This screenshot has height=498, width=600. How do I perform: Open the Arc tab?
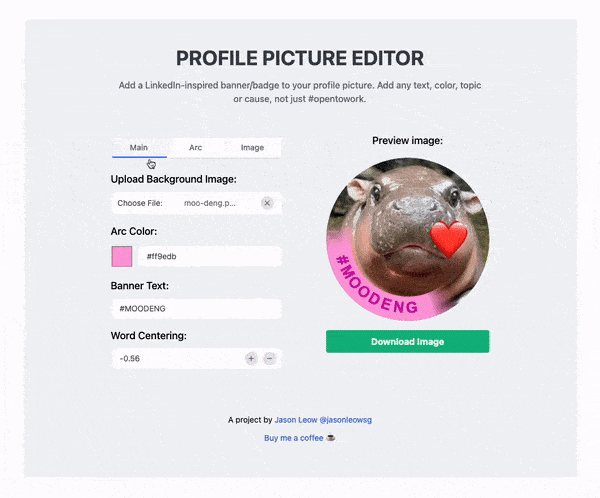(x=196, y=148)
